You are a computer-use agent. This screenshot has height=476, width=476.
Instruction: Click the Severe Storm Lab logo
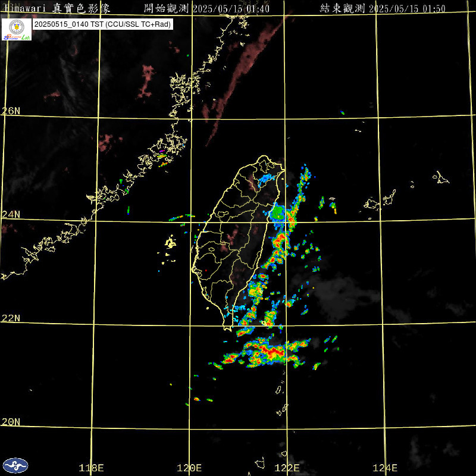[x=17, y=29]
